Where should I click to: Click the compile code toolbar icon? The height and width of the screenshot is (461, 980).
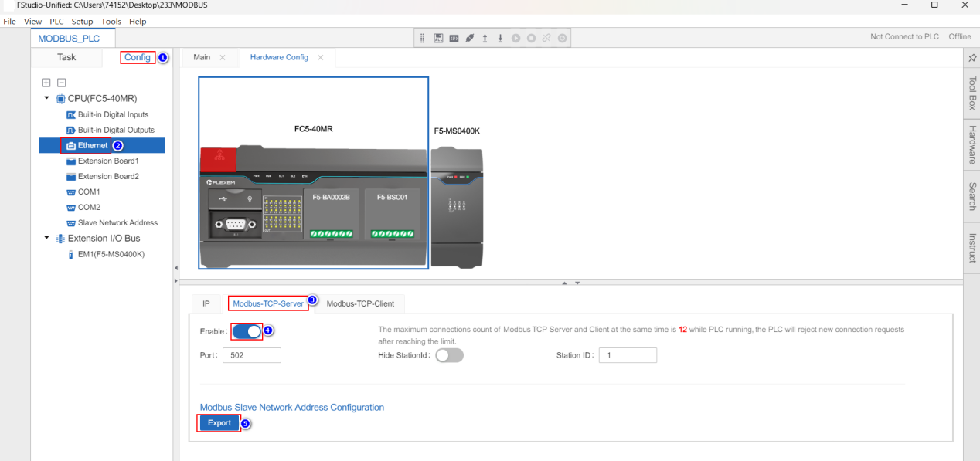click(x=454, y=38)
